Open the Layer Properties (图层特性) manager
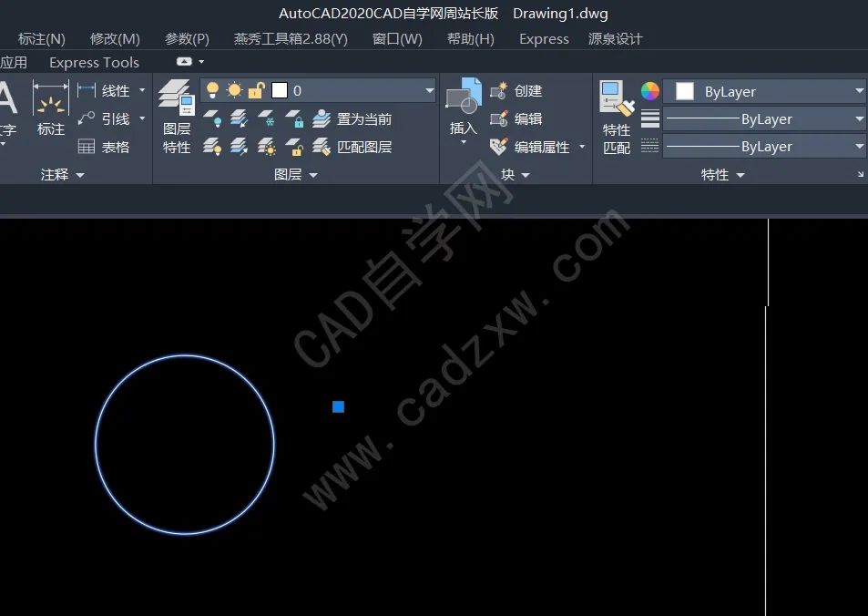The image size is (868, 616). [176, 117]
